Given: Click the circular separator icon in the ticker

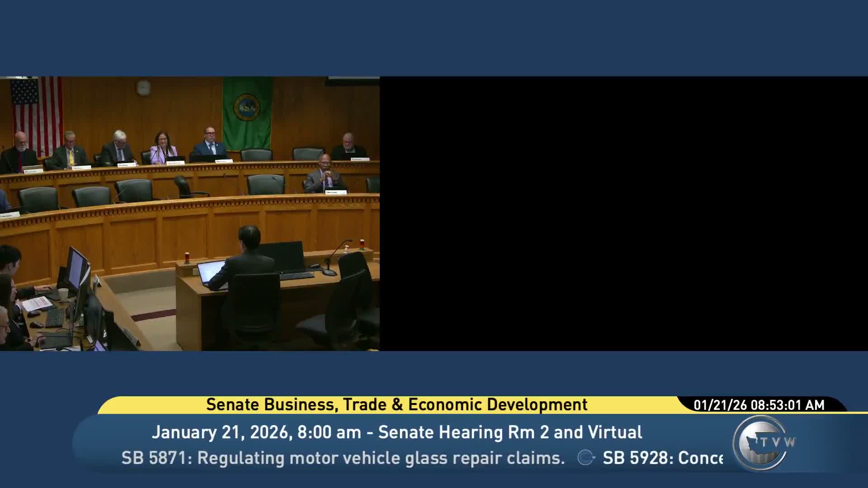Looking at the screenshot, I should [585, 458].
